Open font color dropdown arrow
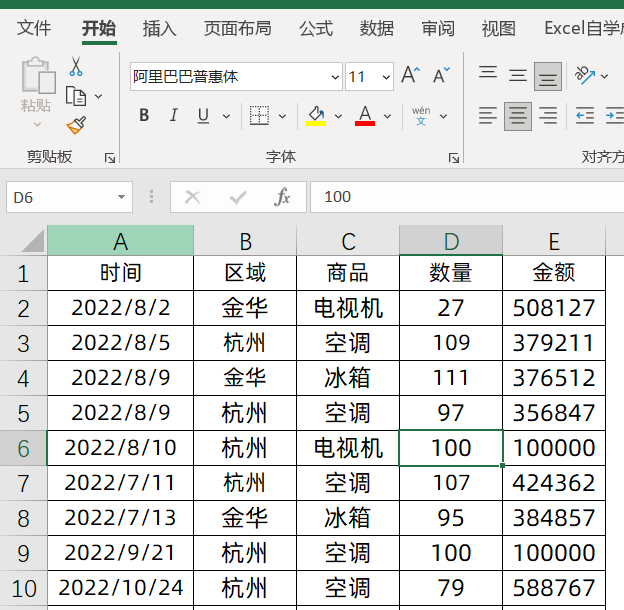 [387, 116]
